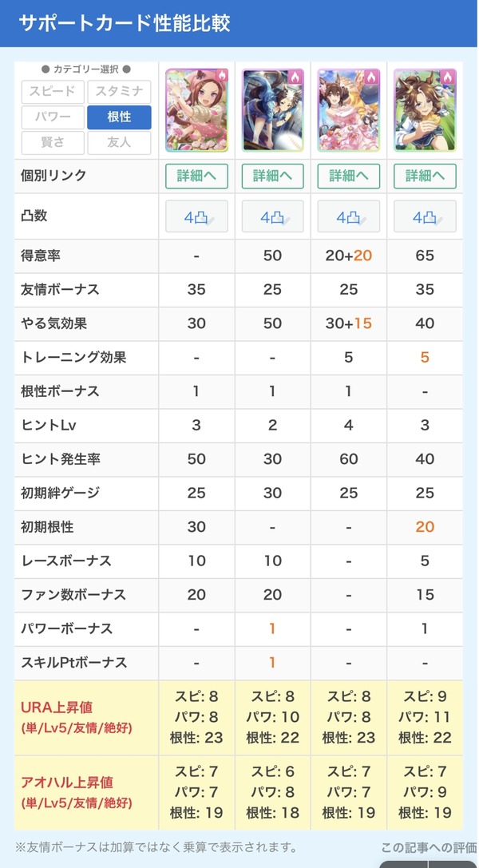The image size is (479, 868).
Task: Open 詳細へ link for third card
Action: tap(348, 176)
